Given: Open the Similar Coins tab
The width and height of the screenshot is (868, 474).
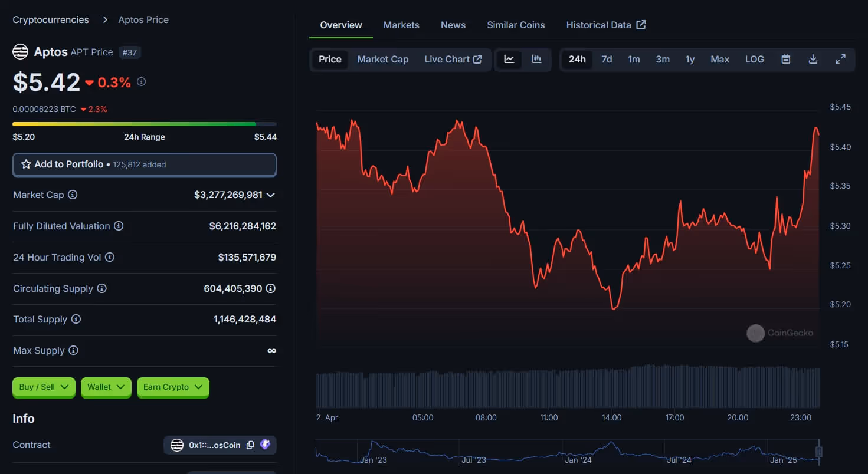Looking at the screenshot, I should pyautogui.click(x=516, y=25).
